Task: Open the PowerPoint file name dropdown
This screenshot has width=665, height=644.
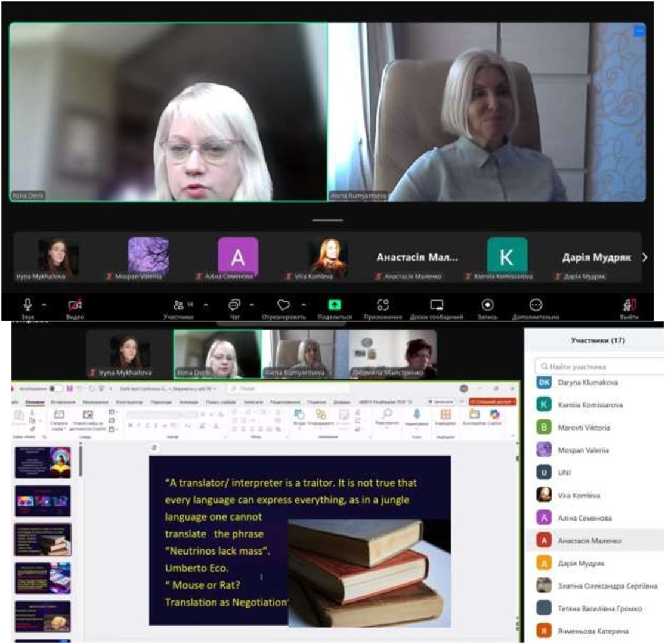Action: pos(168,388)
